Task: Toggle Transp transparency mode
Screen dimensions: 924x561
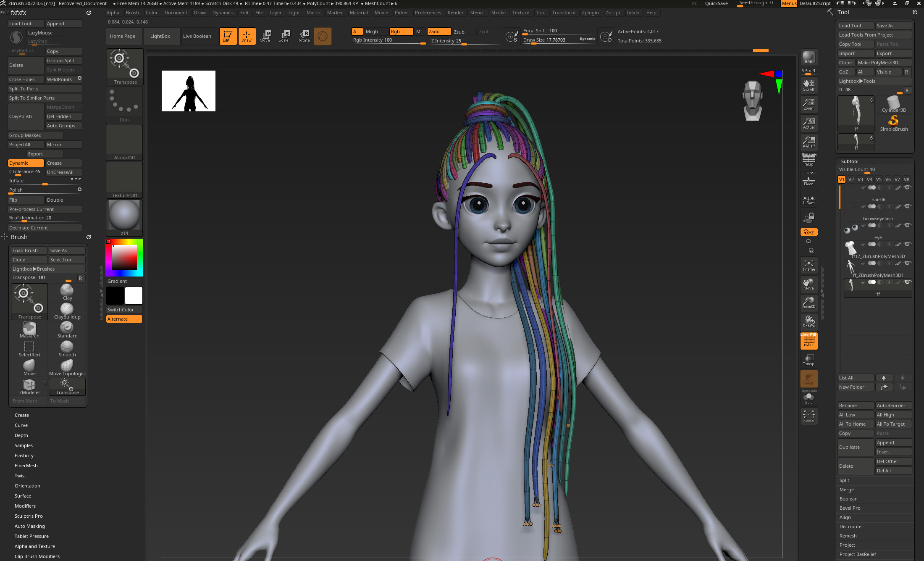Action: pos(808,360)
